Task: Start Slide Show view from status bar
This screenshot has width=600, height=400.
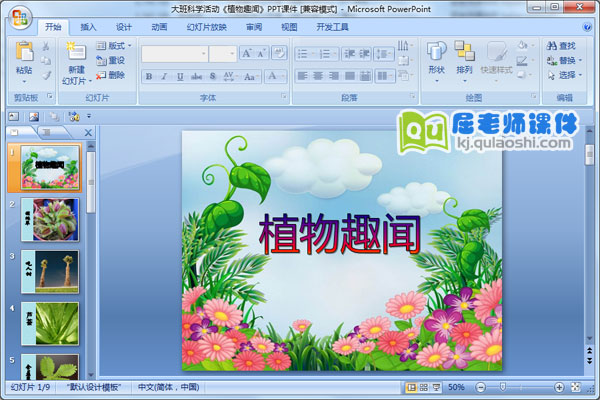Action: [436, 387]
